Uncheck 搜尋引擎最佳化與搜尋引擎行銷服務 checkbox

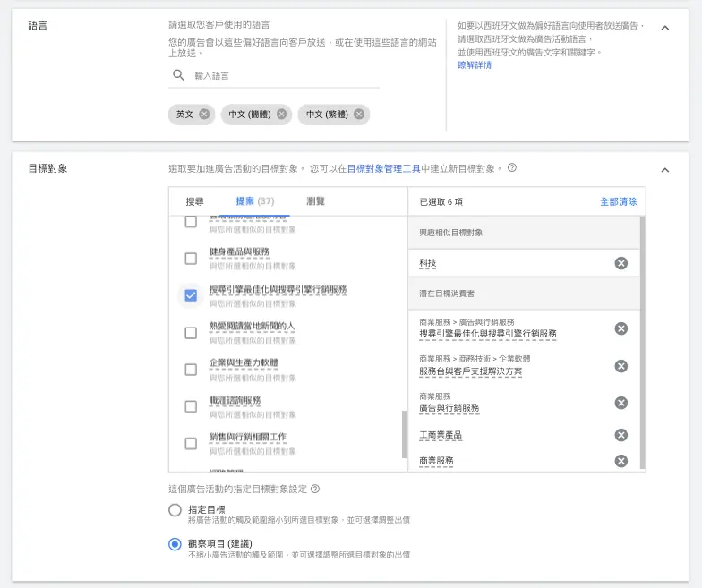(191, 295)
